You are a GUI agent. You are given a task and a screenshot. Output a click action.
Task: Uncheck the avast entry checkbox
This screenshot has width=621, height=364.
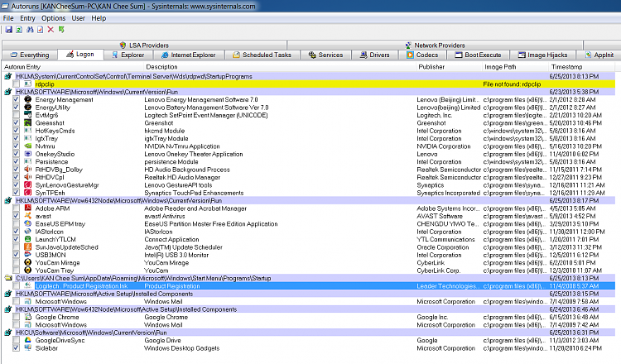(x=17, y=216)
